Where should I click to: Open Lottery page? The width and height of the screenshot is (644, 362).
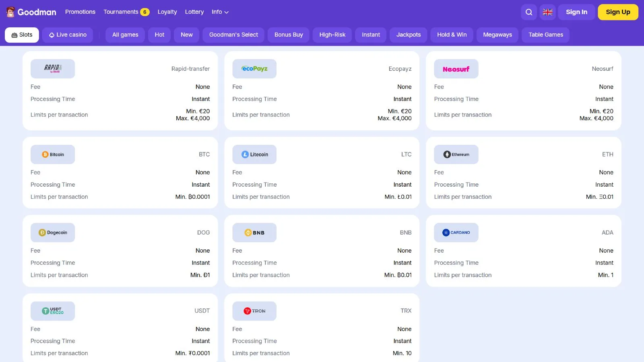tap(194, 12)
